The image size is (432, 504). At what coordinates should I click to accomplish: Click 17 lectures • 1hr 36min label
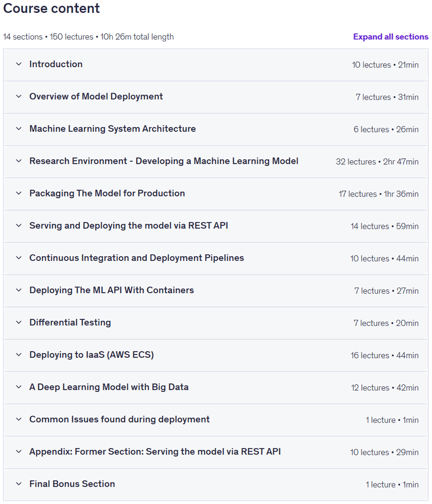379,194
